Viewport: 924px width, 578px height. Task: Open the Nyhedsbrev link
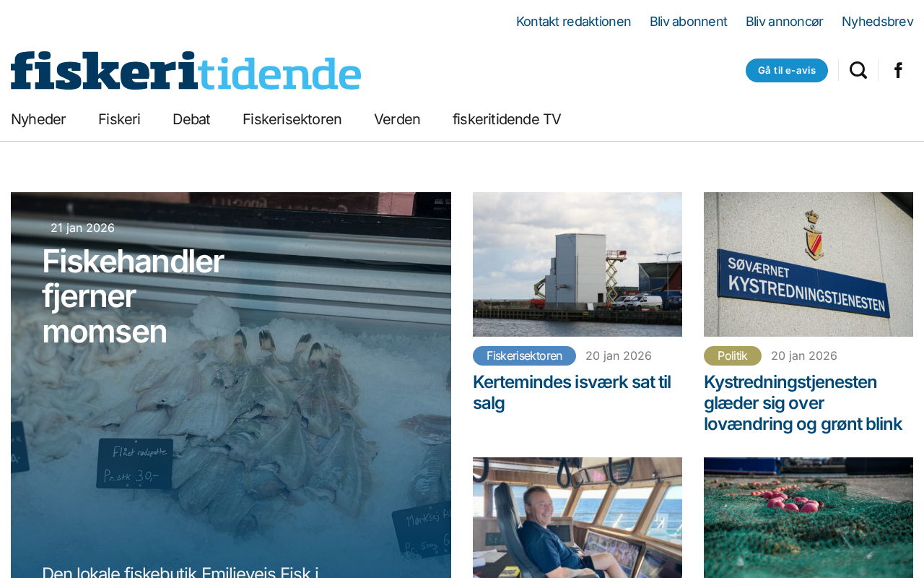tap(877, 22)
